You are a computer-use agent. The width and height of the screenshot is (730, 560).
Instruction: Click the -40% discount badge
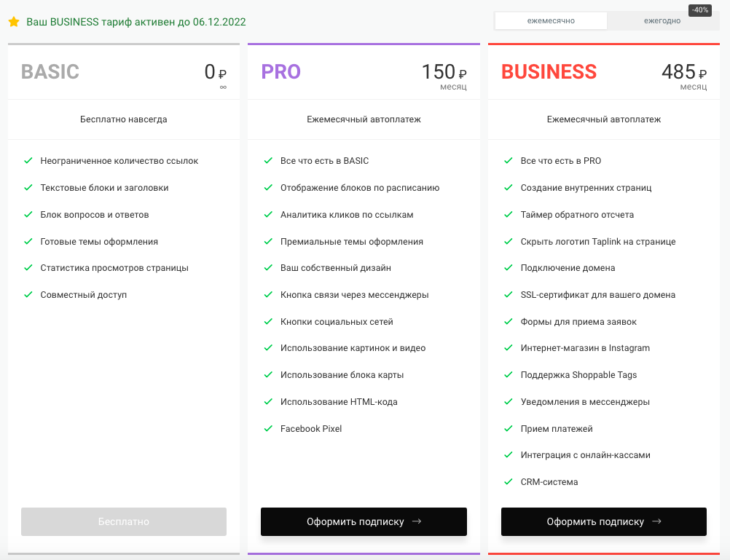(699, 10)
